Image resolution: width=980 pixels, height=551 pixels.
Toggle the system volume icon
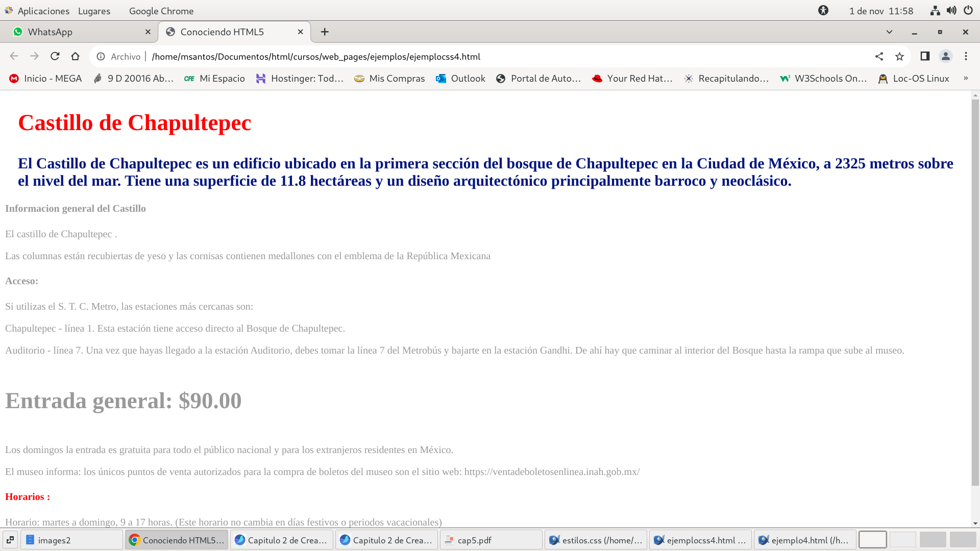951,10
